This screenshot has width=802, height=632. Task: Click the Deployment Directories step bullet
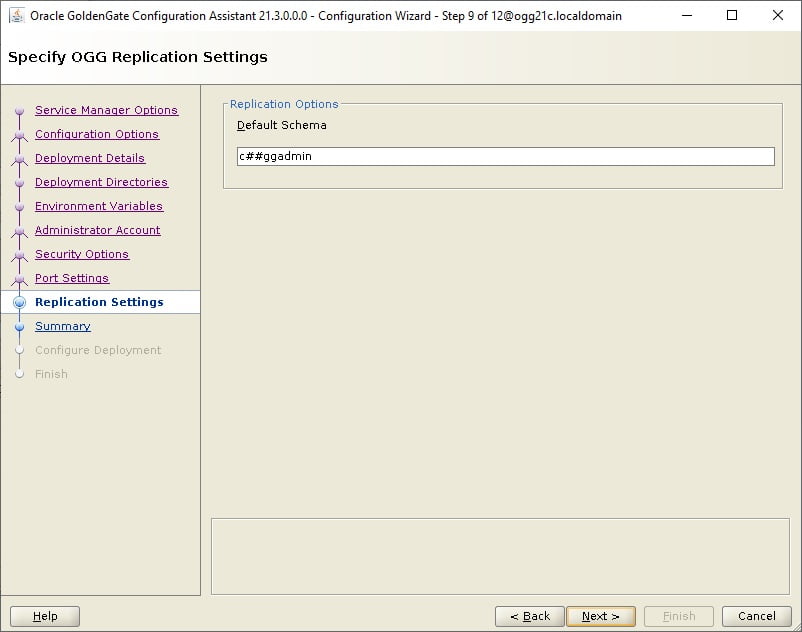pos(19,183)
